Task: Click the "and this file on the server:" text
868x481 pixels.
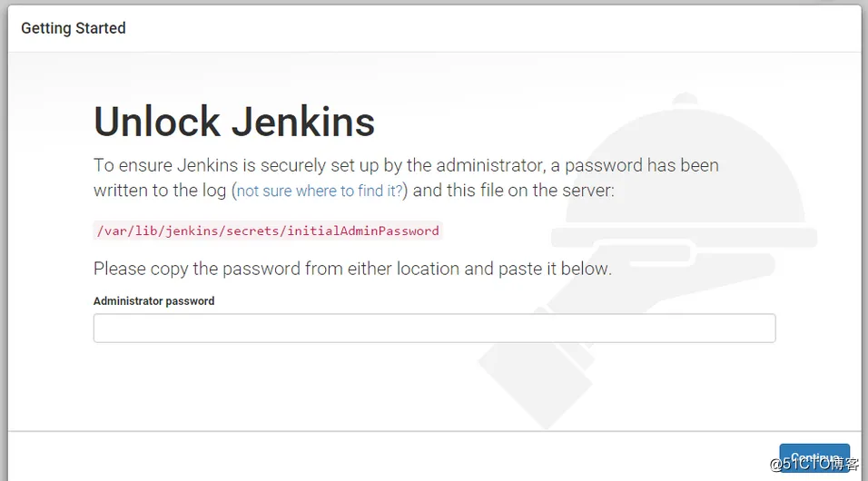Action: pyautogui.click(x=513, y=191)
